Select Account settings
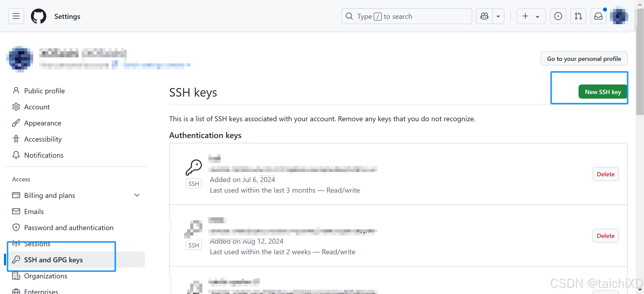 click(x=37, y=107)
